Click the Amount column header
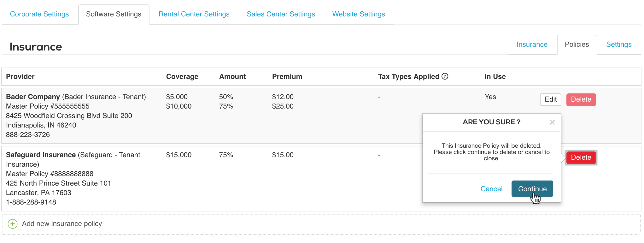The height and width of the screenshot is (243, 644). click(232, 76)
